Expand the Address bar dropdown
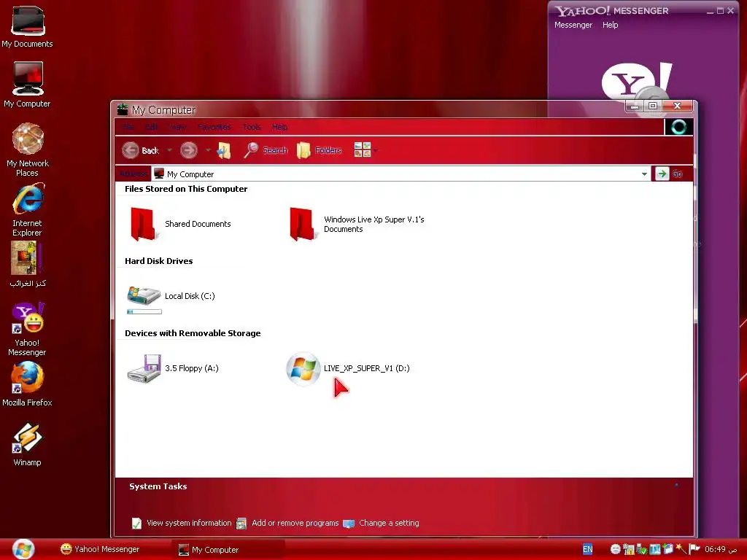 [644, 174]
